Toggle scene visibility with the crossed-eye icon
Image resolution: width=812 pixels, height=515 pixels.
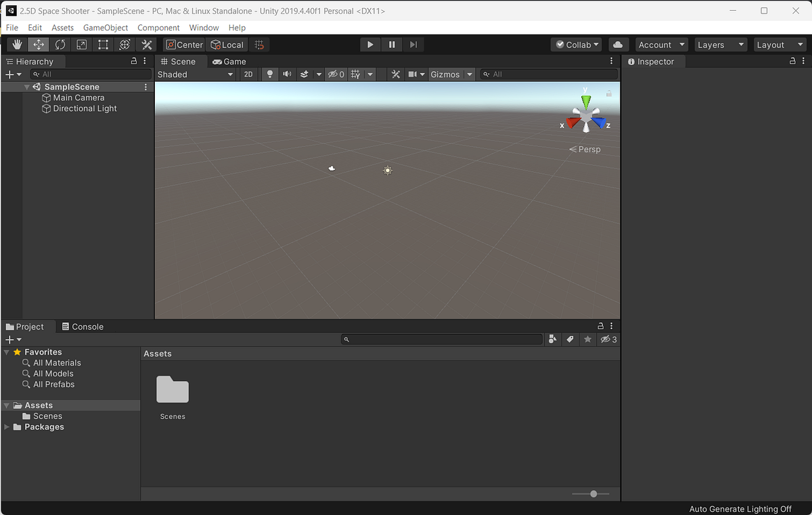click(334, 74)
